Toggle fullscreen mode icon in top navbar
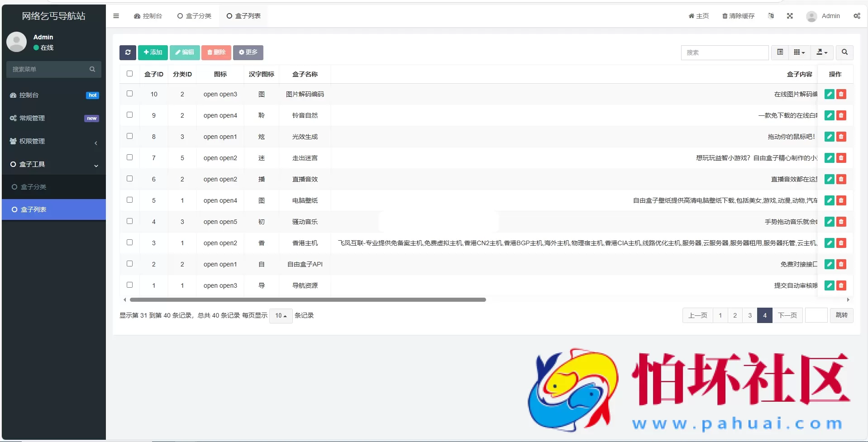868x442 pixels. point(790,16)
